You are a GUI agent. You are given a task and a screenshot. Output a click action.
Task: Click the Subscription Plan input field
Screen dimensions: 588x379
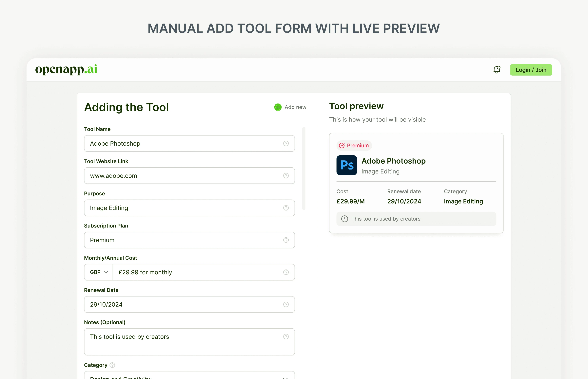point(189,240)
